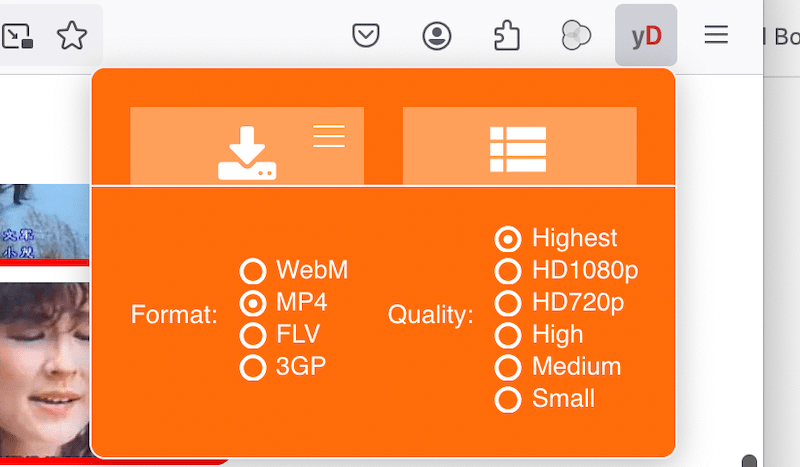
Task: Select Small quality option
Action: click(508, 399)
